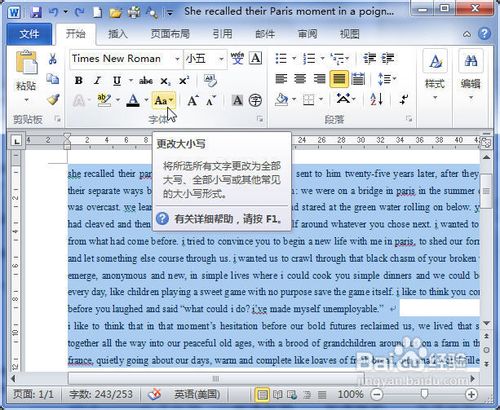Create new blank document icon
The height and width of the screenshot is (410, 500).
pos(97,12)
